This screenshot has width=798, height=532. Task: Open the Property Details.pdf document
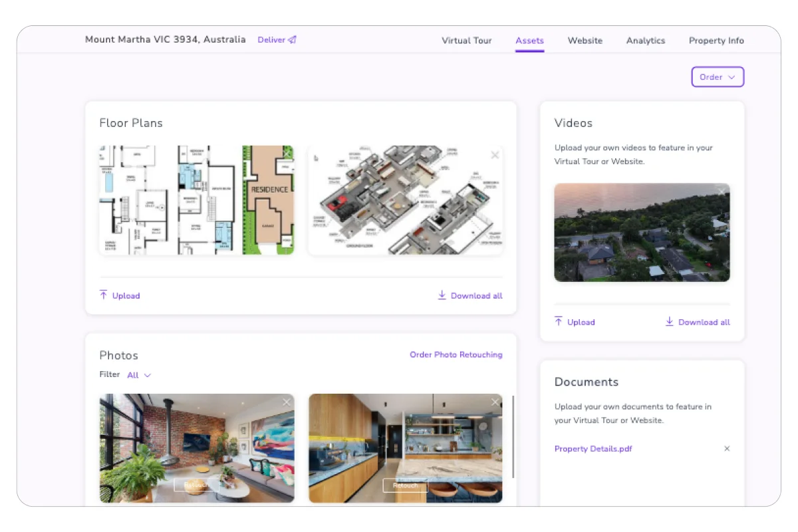coord(593,449)
